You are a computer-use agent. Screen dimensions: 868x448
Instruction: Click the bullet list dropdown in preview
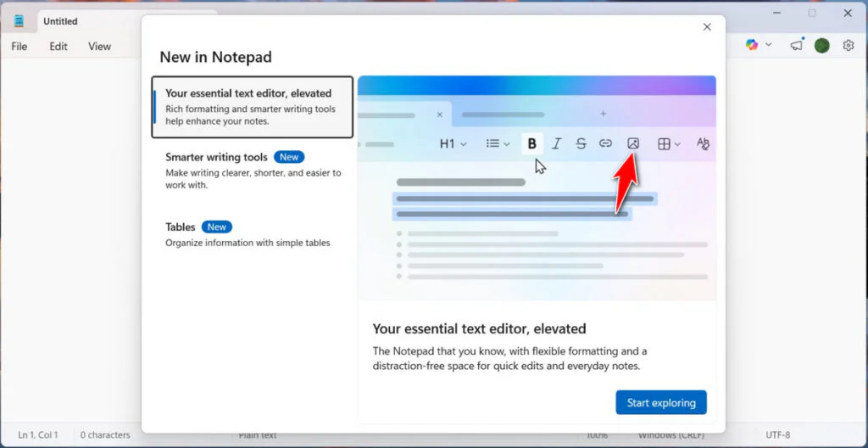pos(498,143)
